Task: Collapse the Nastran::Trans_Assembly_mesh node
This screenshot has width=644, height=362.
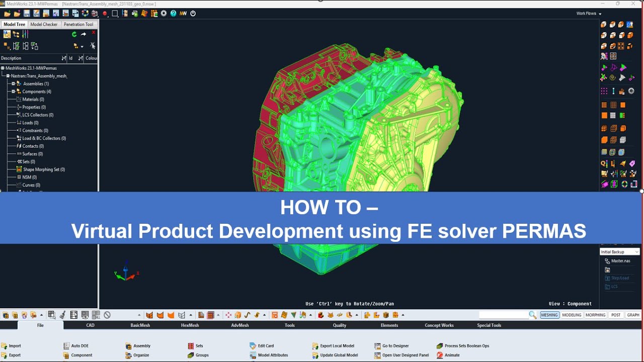Action: [8, 76]
